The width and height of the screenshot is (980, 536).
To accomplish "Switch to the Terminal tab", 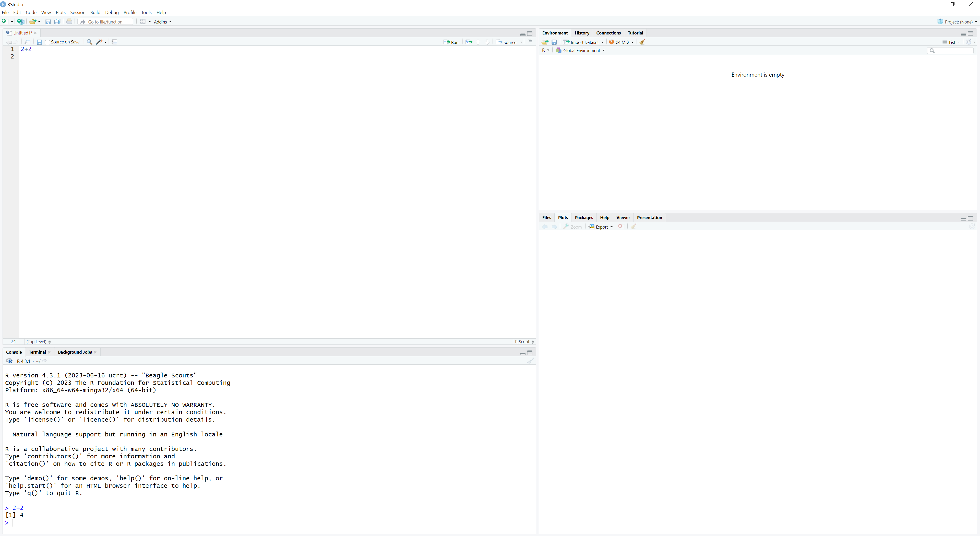I will click(x=37, y=352).
